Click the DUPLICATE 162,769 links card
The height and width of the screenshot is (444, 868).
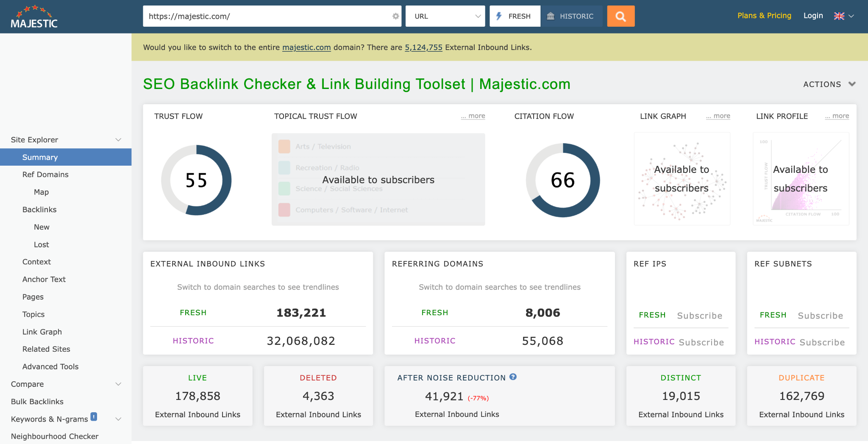[x=801, y=396]
